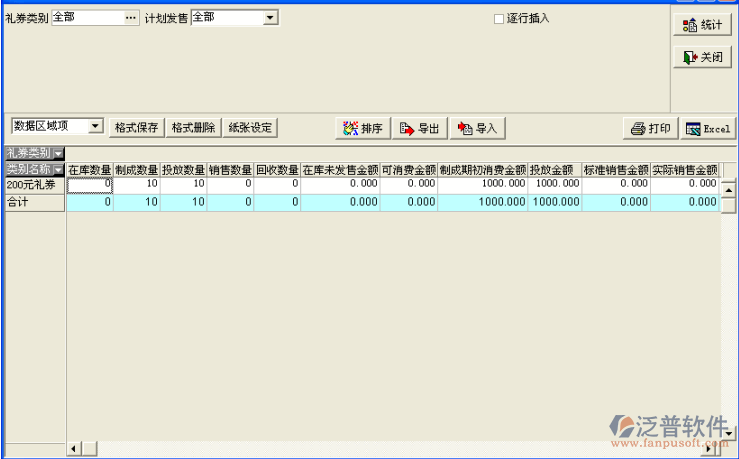Expand the 数据区域项 dropdown

[x=96, y=126]
